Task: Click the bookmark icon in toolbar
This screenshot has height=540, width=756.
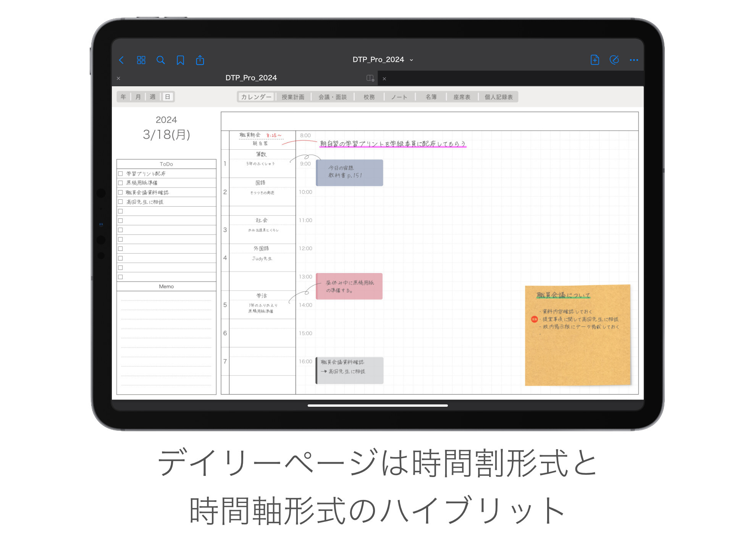Action: click(x=181, y=59)
